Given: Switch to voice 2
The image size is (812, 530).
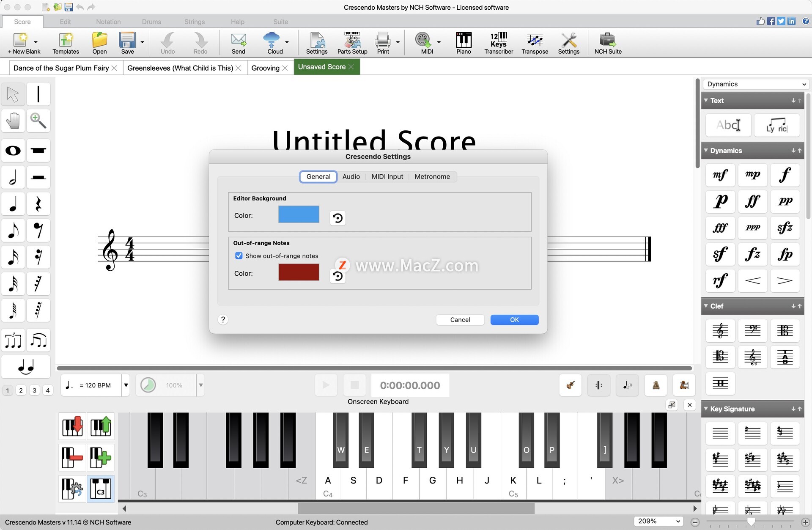Looking at the screenshot, I should click(x=21, y=390).
